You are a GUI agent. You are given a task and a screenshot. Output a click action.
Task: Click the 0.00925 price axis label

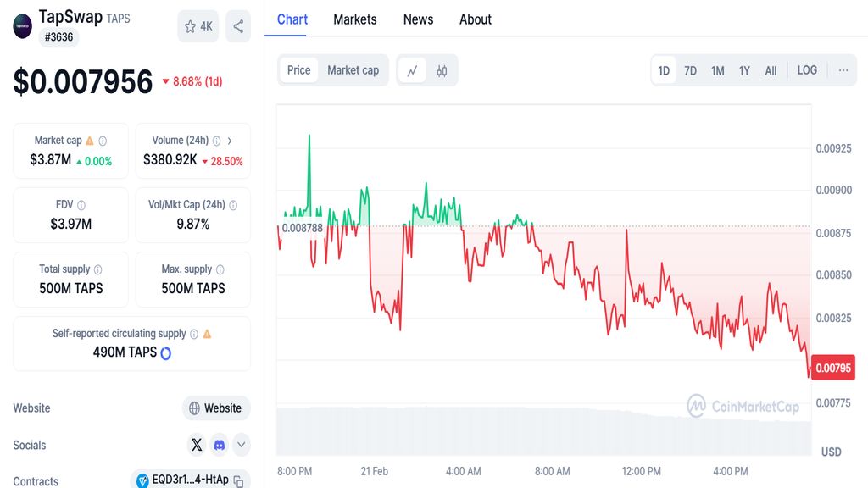834,148
